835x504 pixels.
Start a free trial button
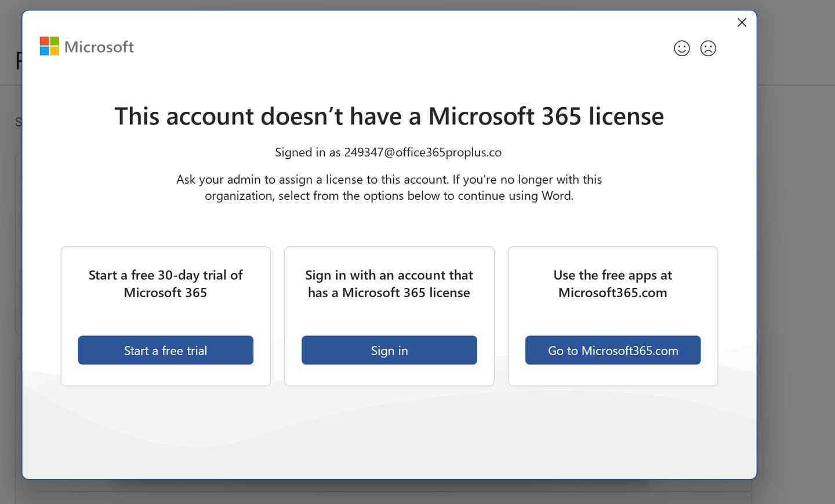[166, 350]
